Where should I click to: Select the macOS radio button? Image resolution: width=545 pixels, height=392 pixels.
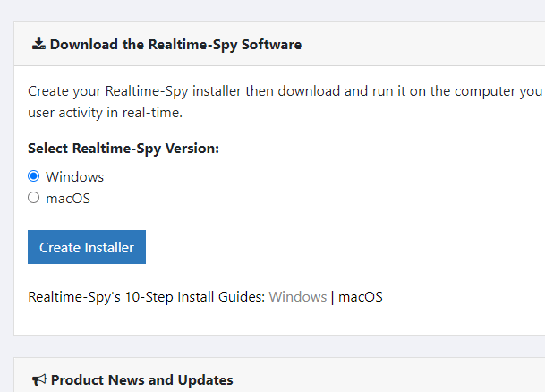click(x=34, y=198)
